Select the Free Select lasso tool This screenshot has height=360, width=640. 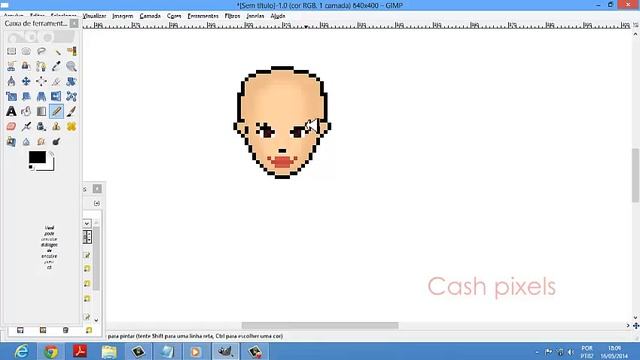click(41, 51)
